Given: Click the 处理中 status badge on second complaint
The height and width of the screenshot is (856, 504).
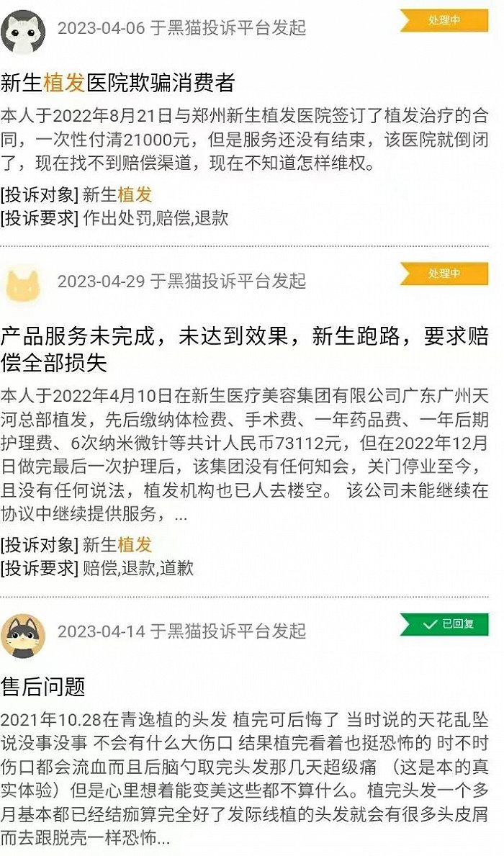Looking at the screenshot, I should (x=444, y=274).
